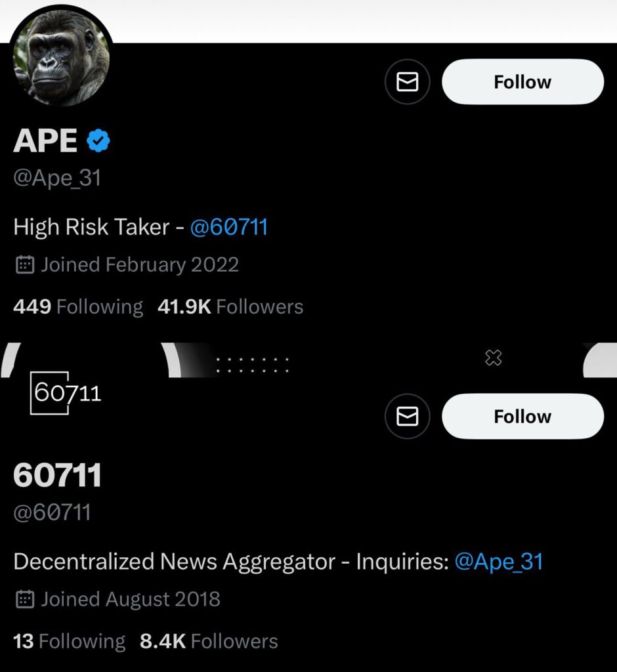
Task: Open the @60711 mention in APE's bio
Action: (228, 227)
